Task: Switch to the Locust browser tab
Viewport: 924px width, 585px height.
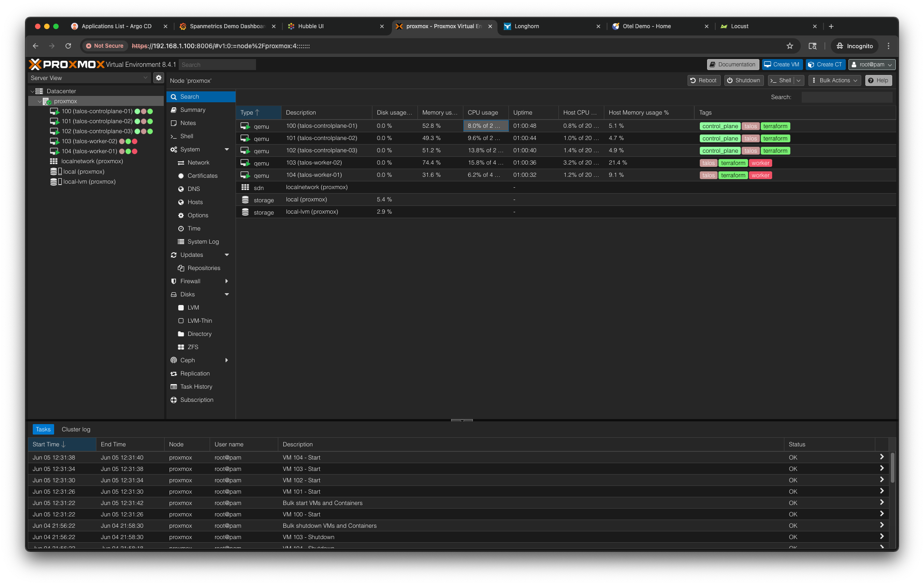Action: (x=739, y=26)
